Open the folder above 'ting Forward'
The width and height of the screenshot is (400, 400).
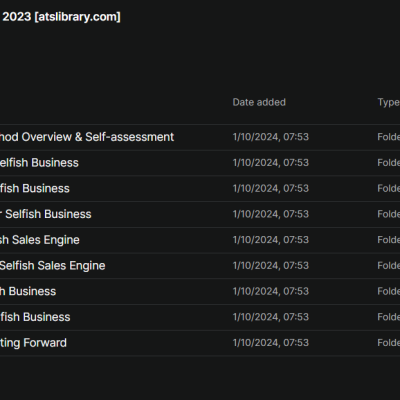[35, 317]
